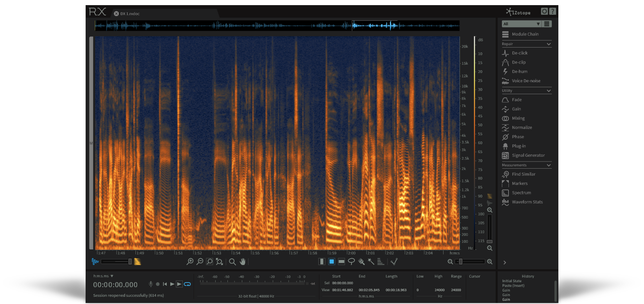Zoom out time with magnifier minus
644x304 pixels.
[450, 262]
